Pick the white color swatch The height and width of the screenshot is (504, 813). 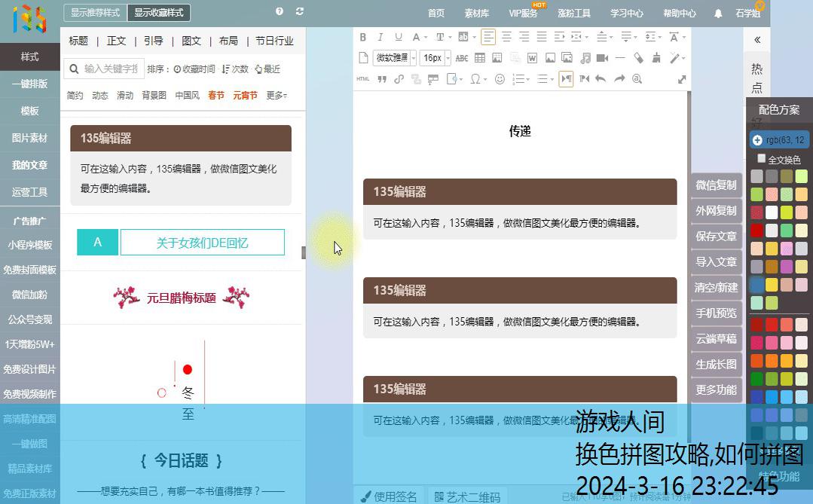772,212
